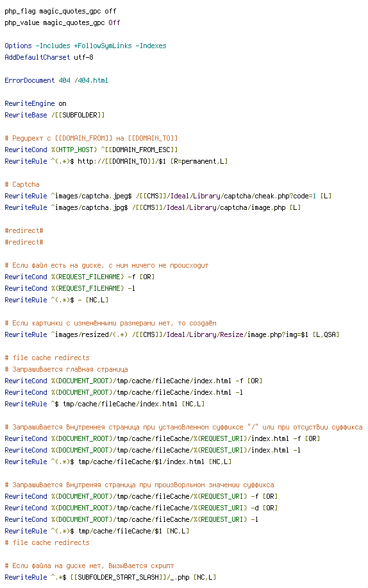Click the 'RewriteEngine on' line
The height and width of the screenshot is (588, 368).
pos(35,103)
